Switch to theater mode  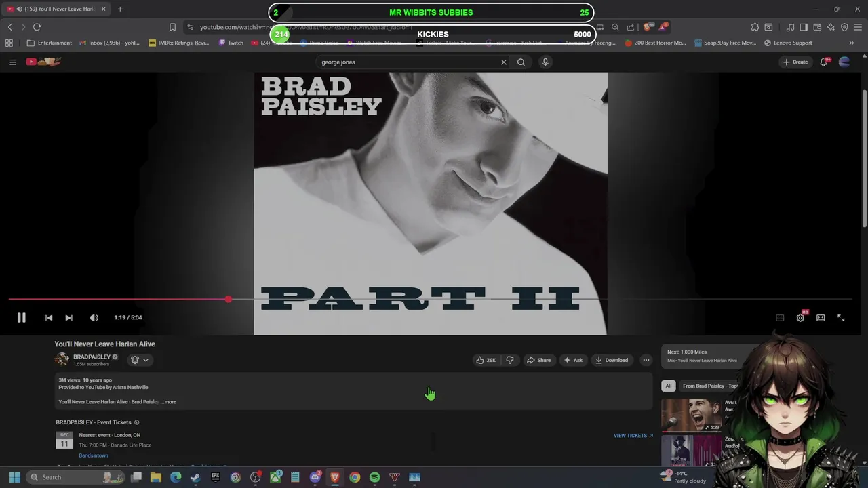pos(821,317)
